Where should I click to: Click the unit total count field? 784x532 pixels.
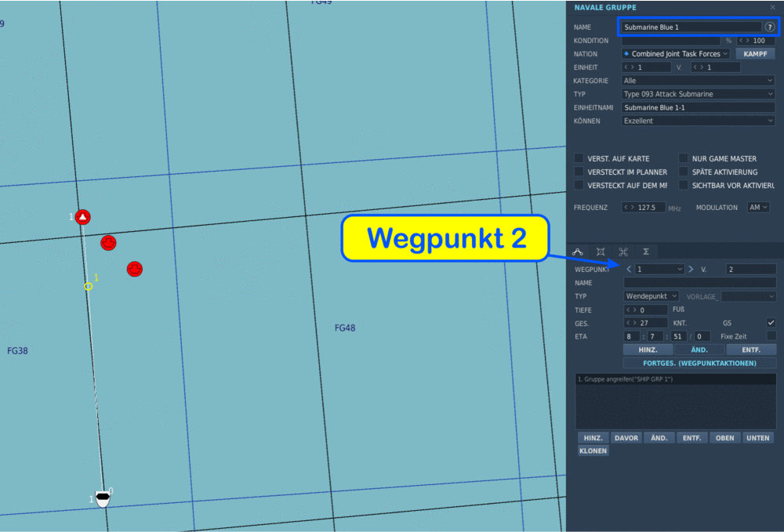[x=715, y=67]
